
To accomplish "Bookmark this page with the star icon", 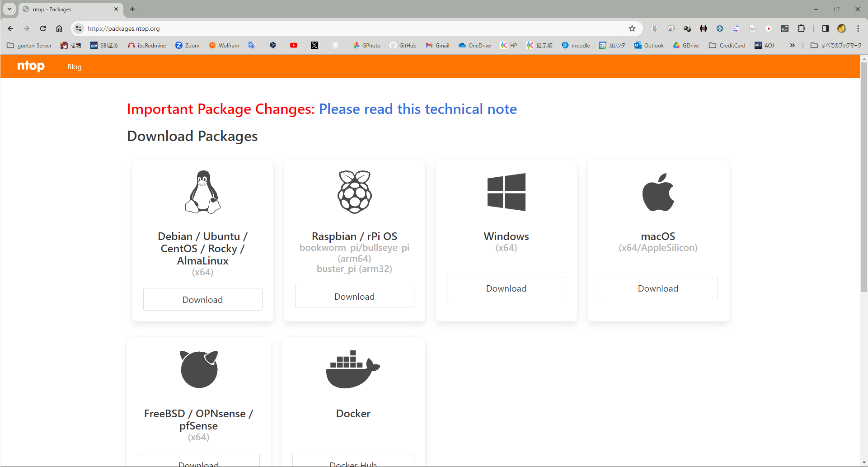I will [632, 28].
